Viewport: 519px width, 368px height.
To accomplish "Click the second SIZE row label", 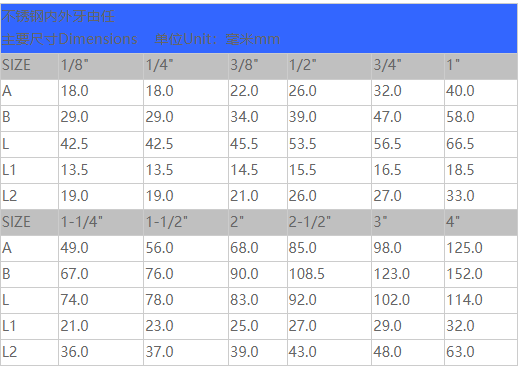I will tap(30, 223).
